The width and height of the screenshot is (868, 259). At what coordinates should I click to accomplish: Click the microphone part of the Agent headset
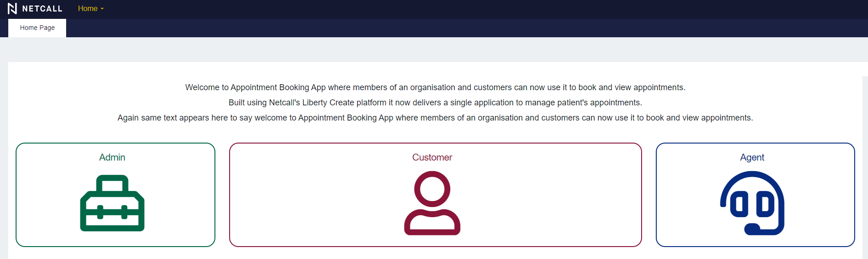click(x=752, y=228)
